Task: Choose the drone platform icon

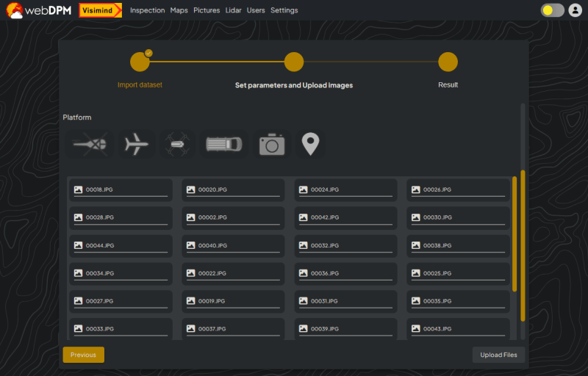Action: click(x=177, y=144)
